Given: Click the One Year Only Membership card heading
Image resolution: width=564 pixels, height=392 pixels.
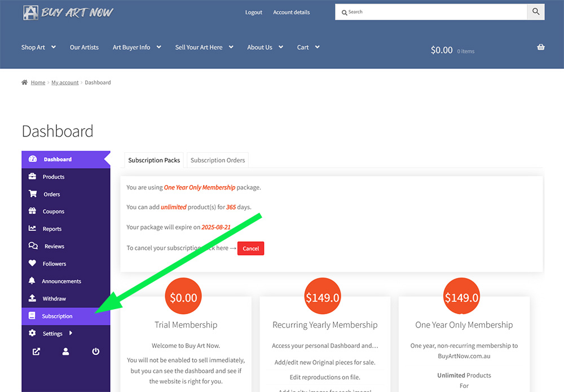Looking at the screenshot, I should (464, 325).
